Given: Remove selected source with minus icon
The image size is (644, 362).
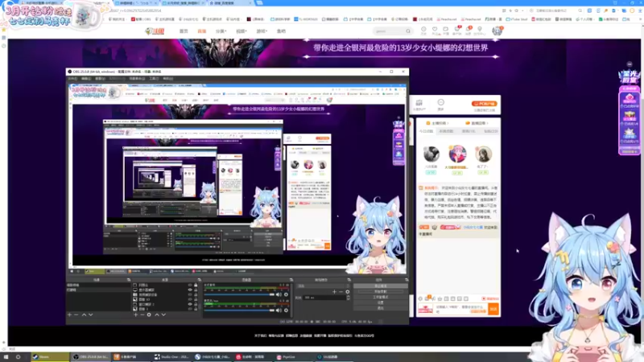Looking at the screenshot, I should [142, 315].
